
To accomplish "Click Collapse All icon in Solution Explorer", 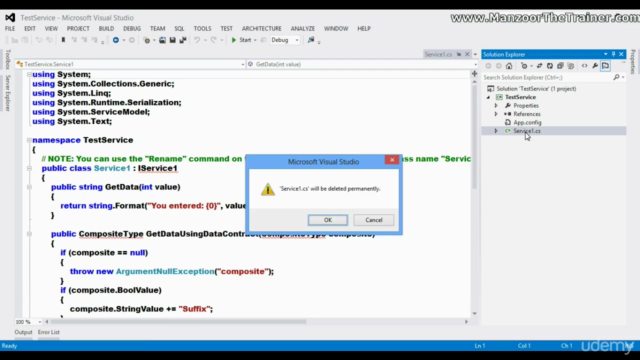I will (560, 66).
